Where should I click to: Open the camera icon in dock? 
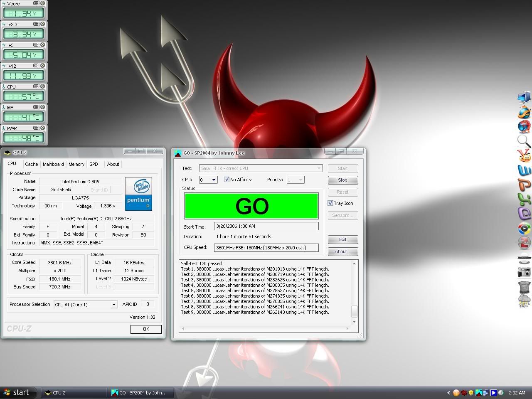point(524,272)
